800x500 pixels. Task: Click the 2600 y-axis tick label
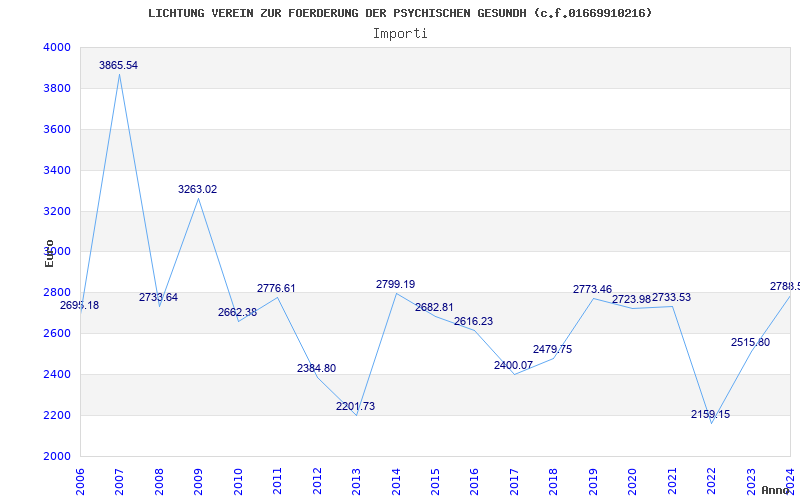[58, 333]
